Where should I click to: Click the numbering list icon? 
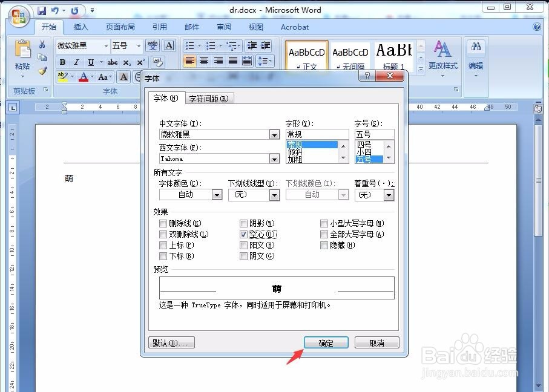211,46
